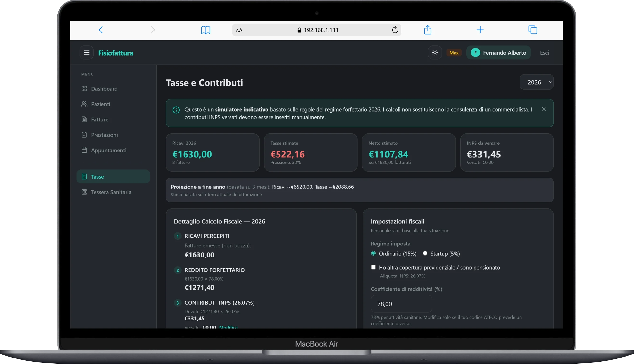
Task: Select Ordinario (15%) tax regime
Action: click(373, 253)
